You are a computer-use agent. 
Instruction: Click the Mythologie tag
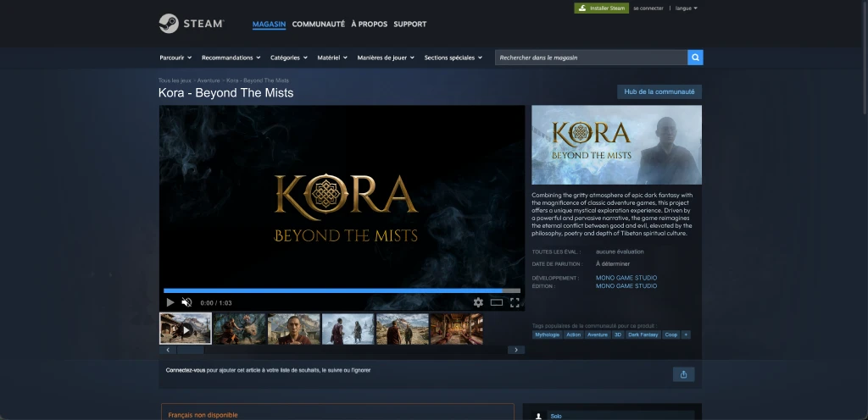tap(548, 334)
